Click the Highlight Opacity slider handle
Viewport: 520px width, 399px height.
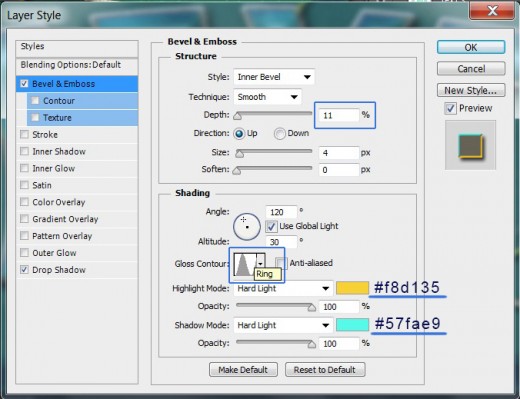tap(311, 307)
